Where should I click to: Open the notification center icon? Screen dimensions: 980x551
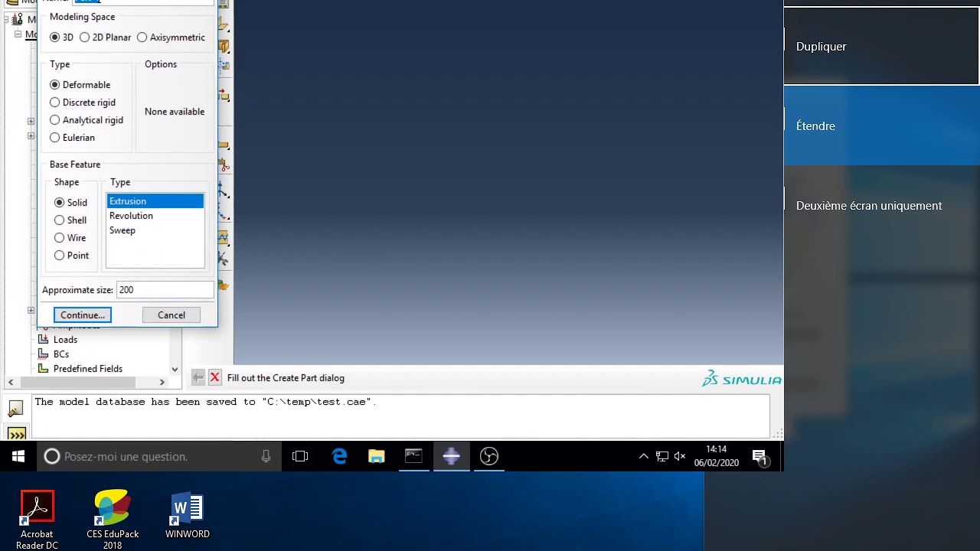(x=760, y=458)
